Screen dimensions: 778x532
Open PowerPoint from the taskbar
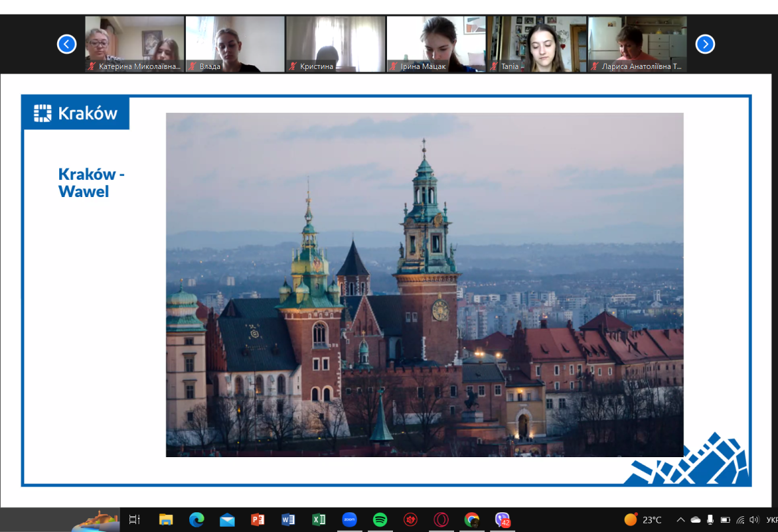(258, 520)
